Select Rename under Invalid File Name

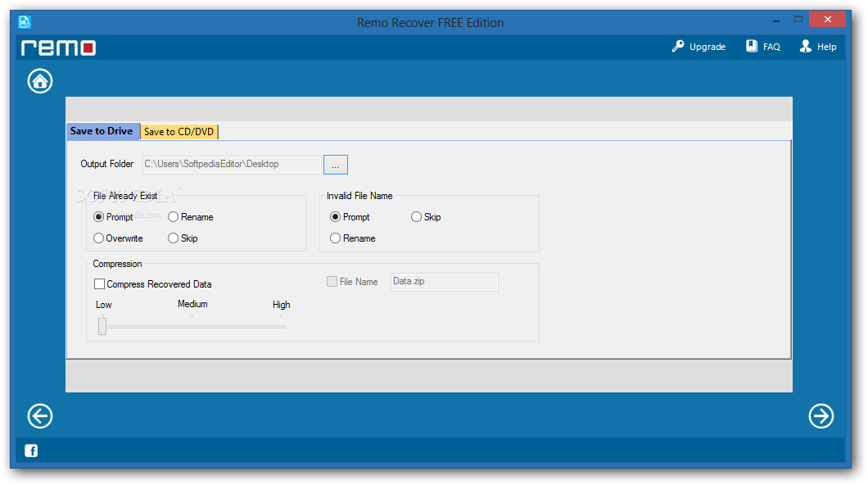(335, 238)
